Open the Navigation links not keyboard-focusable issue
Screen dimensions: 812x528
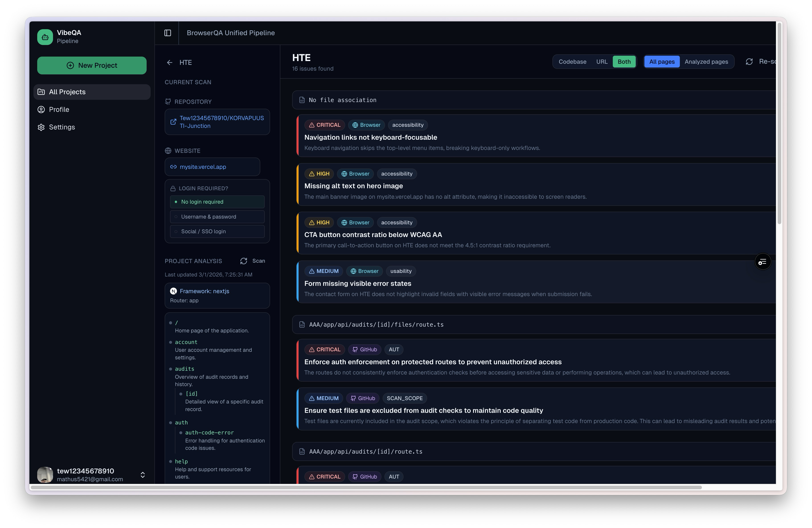pyautogui.click(x=371, y=137)
